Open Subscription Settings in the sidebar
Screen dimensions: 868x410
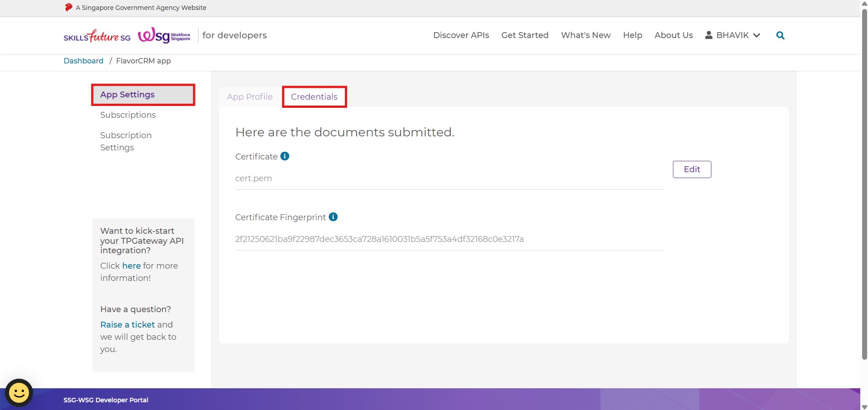click(x=126, y=141)
